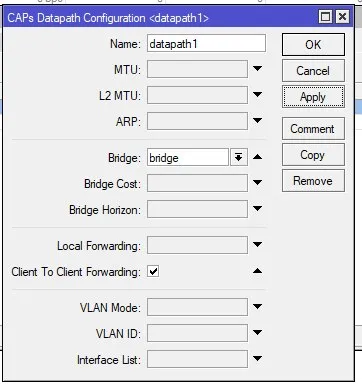Apply the datapath settings
The height and width of the screenshot is (386, 362).
313,97
